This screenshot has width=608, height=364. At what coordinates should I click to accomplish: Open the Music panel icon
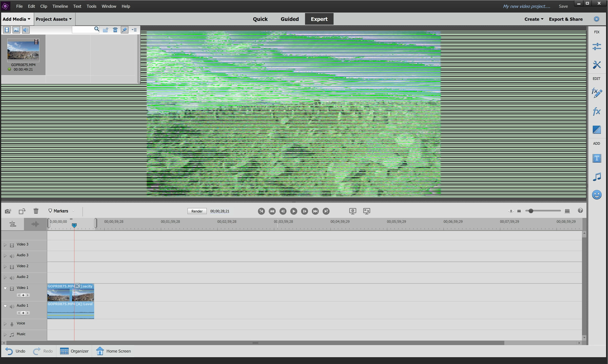596,177
